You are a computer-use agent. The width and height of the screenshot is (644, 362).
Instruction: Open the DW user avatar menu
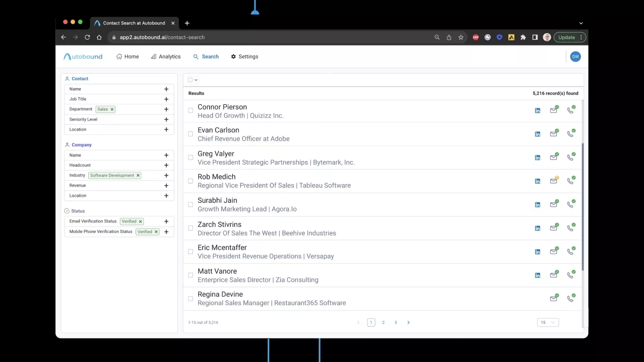point(575,57)
